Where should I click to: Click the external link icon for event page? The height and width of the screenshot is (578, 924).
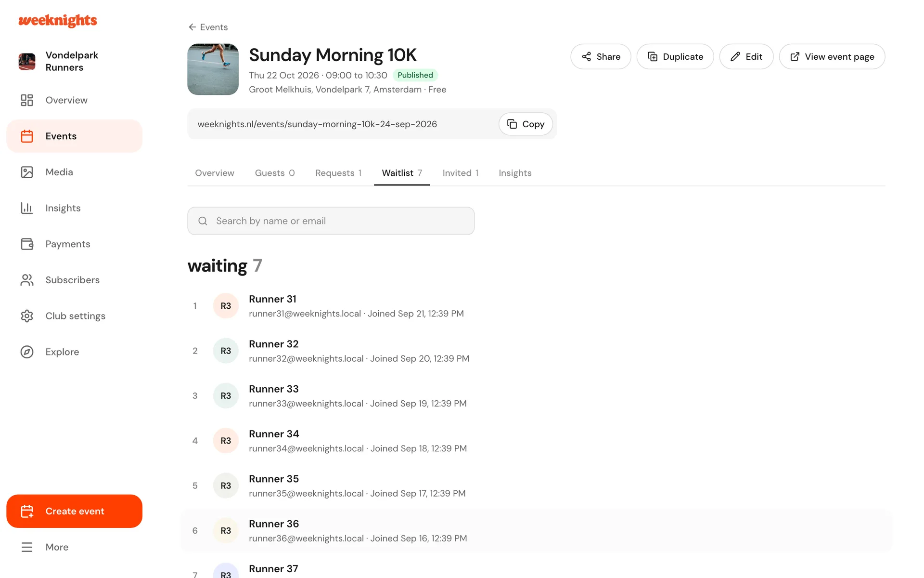(795, 56)
